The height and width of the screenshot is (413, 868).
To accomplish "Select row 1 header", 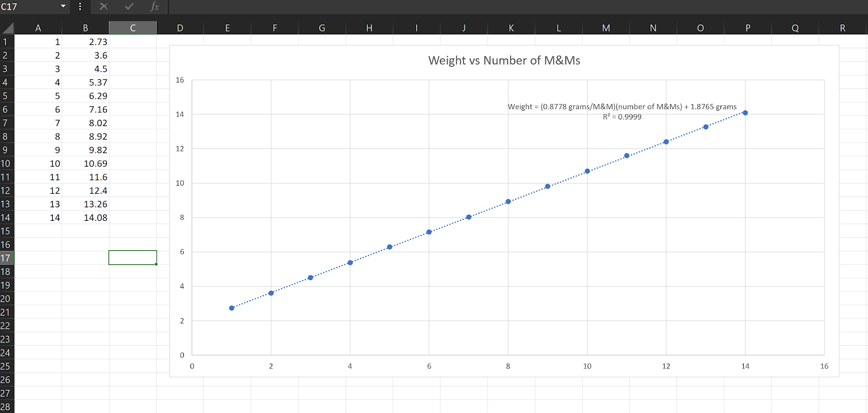I will (x=7, y=42).
